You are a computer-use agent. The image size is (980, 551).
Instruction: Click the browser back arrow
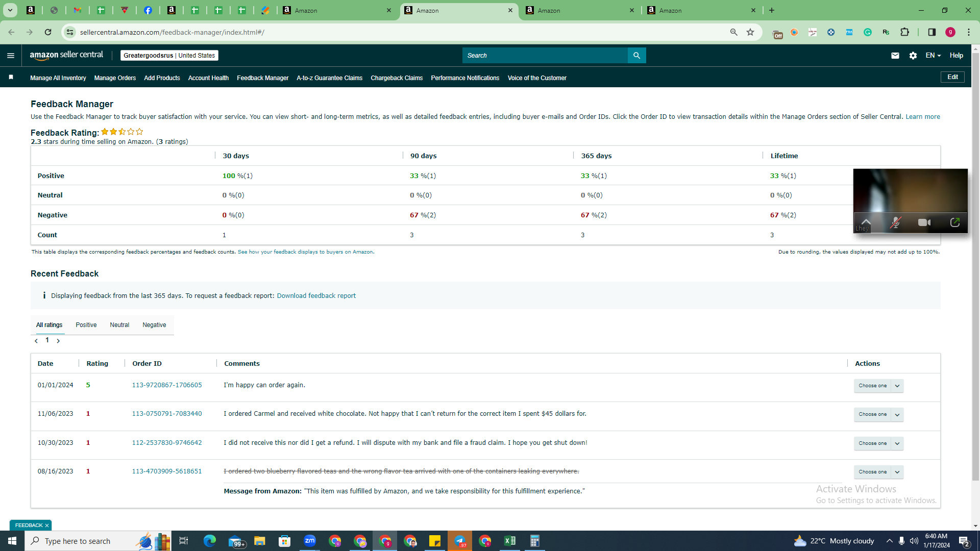point(11,32)
